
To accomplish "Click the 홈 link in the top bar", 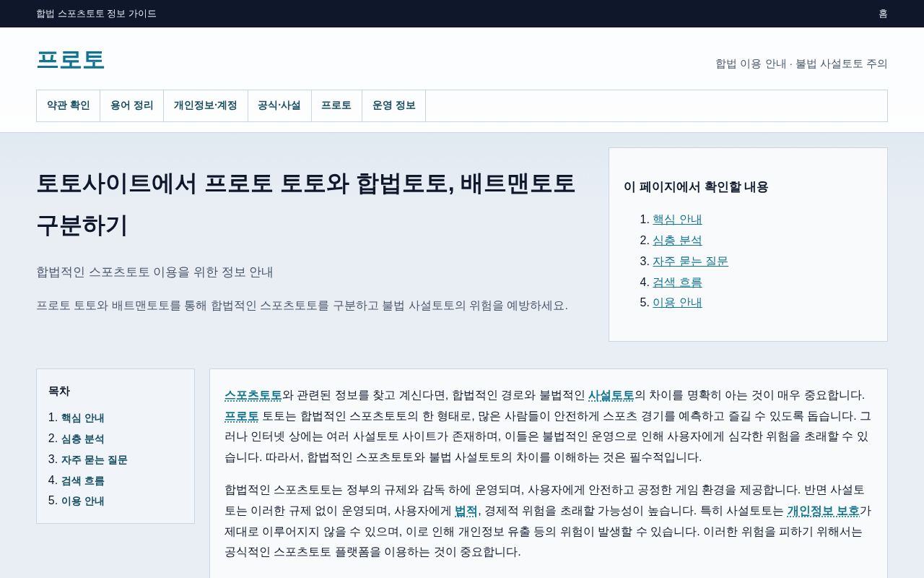I will pyautogui.click(x=883, y=14).
